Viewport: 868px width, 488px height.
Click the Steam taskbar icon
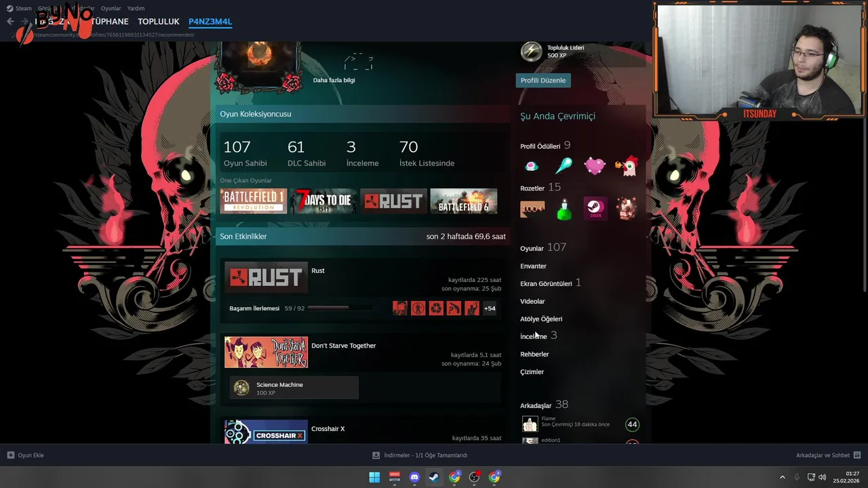[x=434, y=477]
